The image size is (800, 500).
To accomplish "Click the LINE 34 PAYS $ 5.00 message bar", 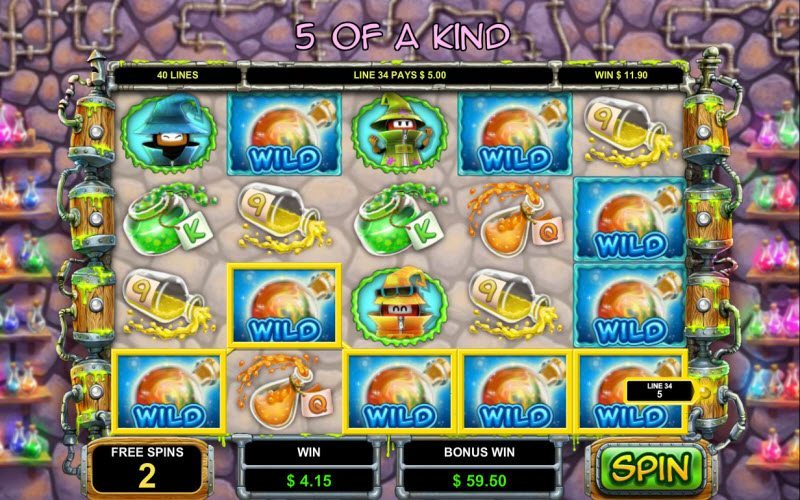I will point(399,75).
